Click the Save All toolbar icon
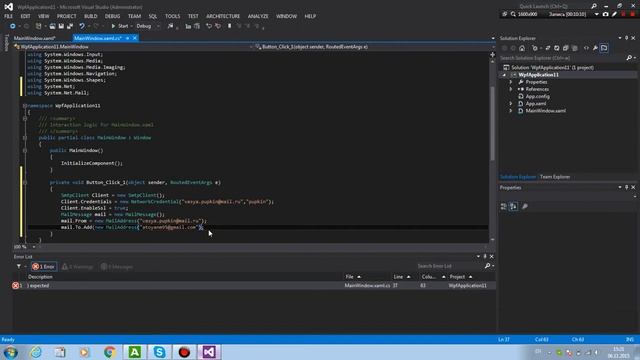Screen dimensions: 640x360 (70, 26)
